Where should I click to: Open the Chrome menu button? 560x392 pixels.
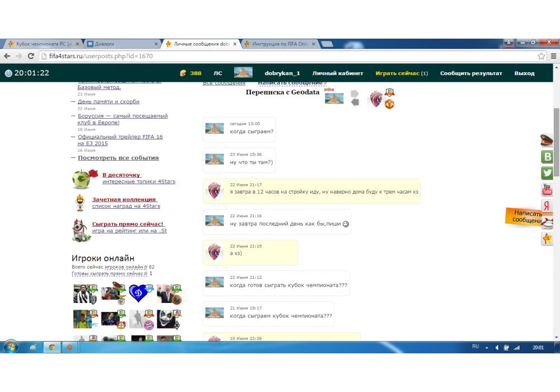[553, 56]
